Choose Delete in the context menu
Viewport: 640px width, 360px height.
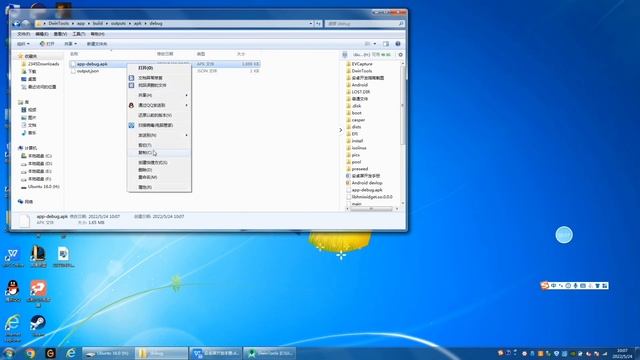click(x=159, y=170)
